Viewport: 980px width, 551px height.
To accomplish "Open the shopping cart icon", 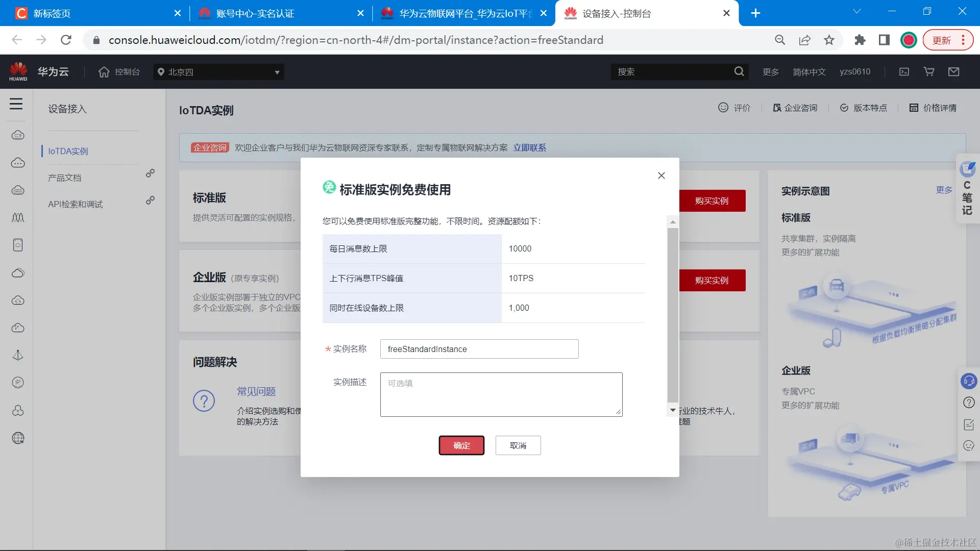I will pyautogui.click(x=929, y=72).
